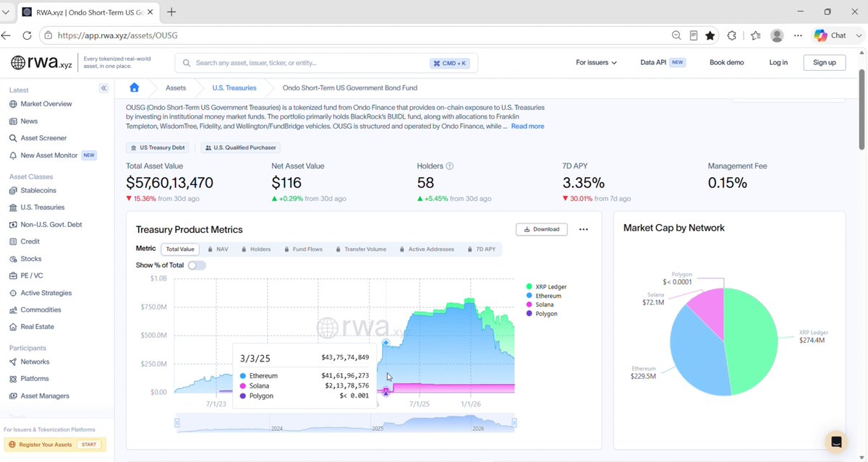Click the Download chart button
Screen dimensions: 868x462
tap(542, 229)
